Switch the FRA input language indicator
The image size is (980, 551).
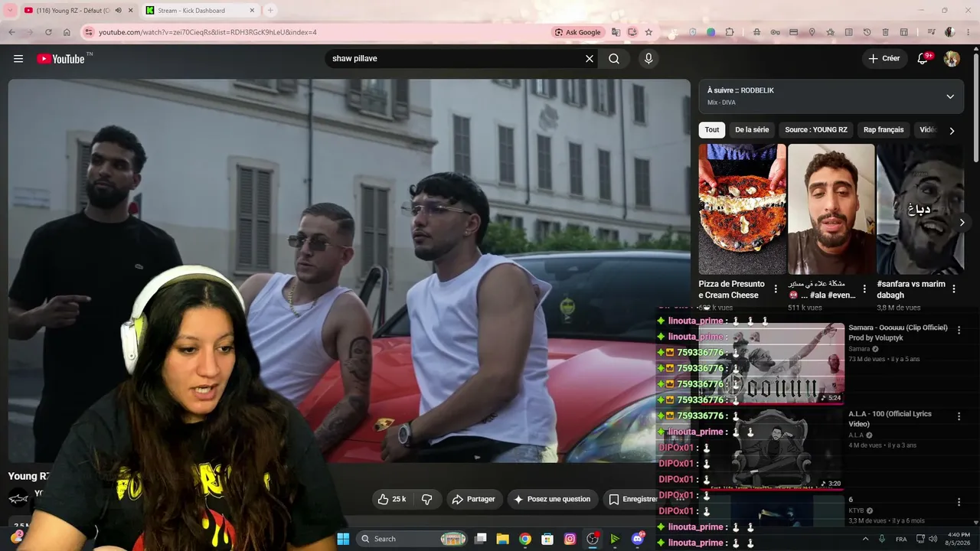coord(901,539)
